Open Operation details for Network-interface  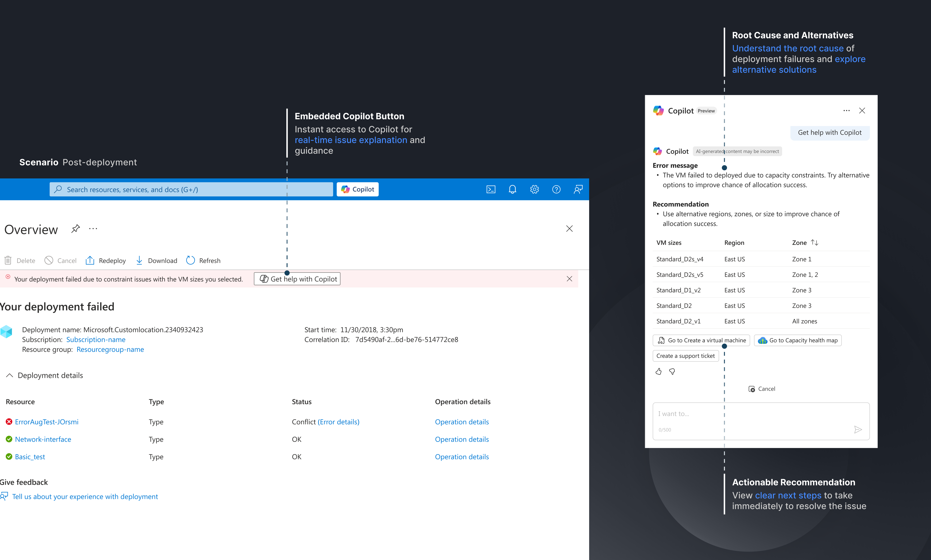point(462,439)
